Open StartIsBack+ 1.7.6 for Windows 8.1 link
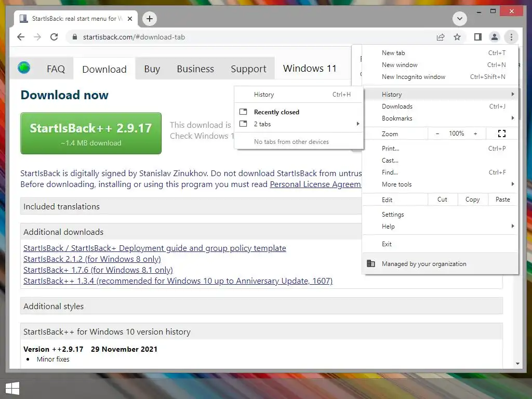 pyautogui.click(x=98, y=270)
